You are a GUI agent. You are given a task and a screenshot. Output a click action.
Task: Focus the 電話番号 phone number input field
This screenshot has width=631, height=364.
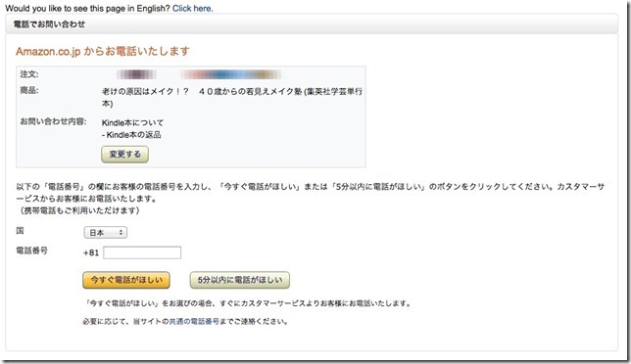pyautogui.click(x=142, y=252)
